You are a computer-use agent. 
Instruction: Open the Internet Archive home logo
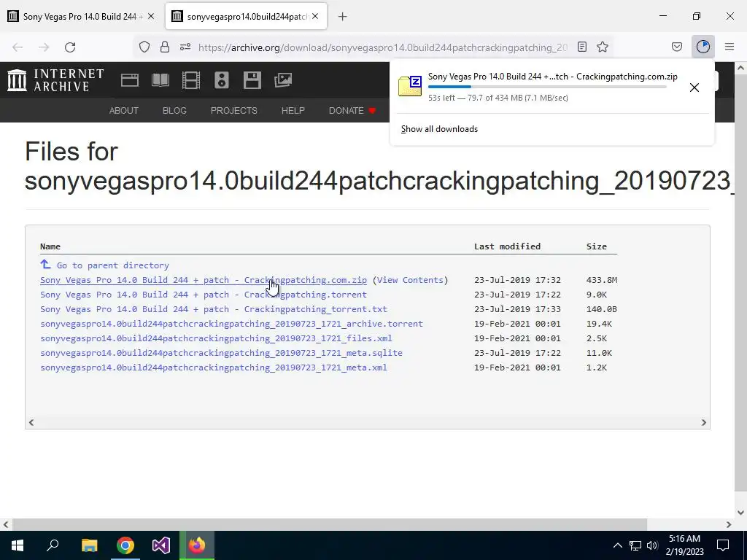point(55,80)
